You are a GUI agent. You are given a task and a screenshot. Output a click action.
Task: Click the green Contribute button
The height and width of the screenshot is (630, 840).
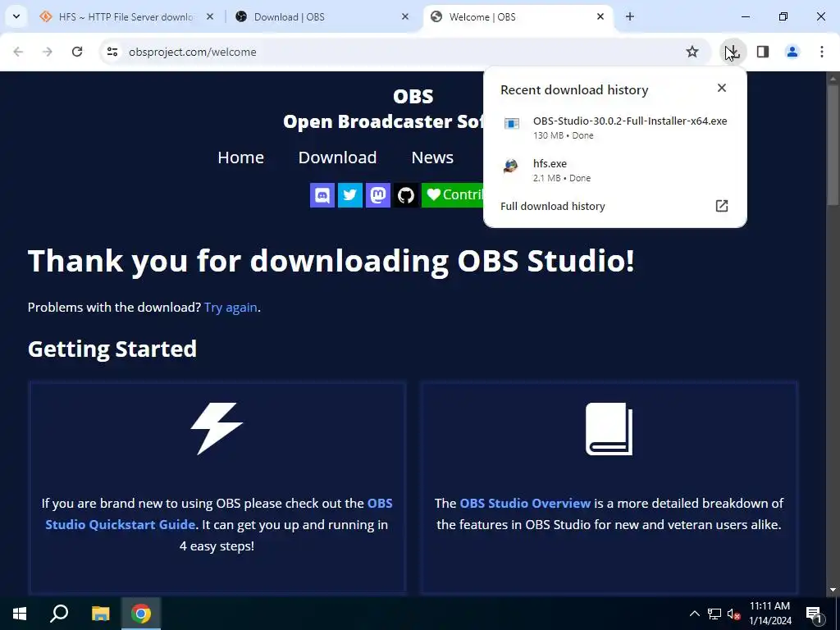pos(453,195)
